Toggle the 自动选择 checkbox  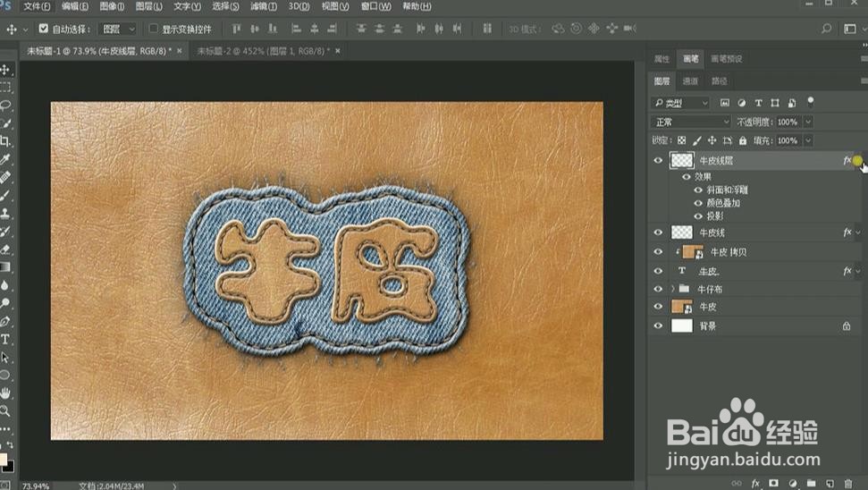43,29
